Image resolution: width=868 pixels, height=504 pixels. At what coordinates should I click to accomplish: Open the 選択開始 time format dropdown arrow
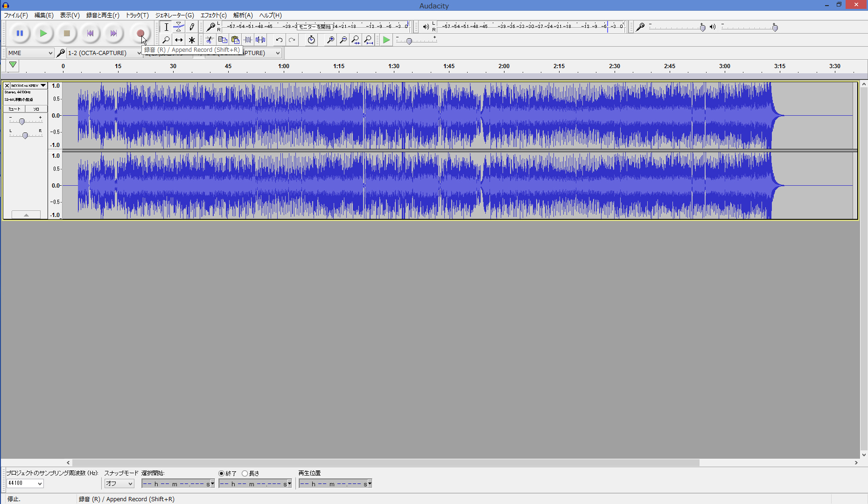[x=212, y=483]
